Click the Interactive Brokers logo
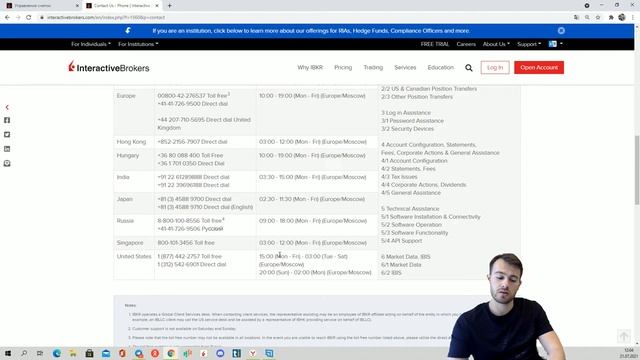Image resolution: width=640 pixels, height=360 pixels. pyautogui.click(x=109, y=67)
